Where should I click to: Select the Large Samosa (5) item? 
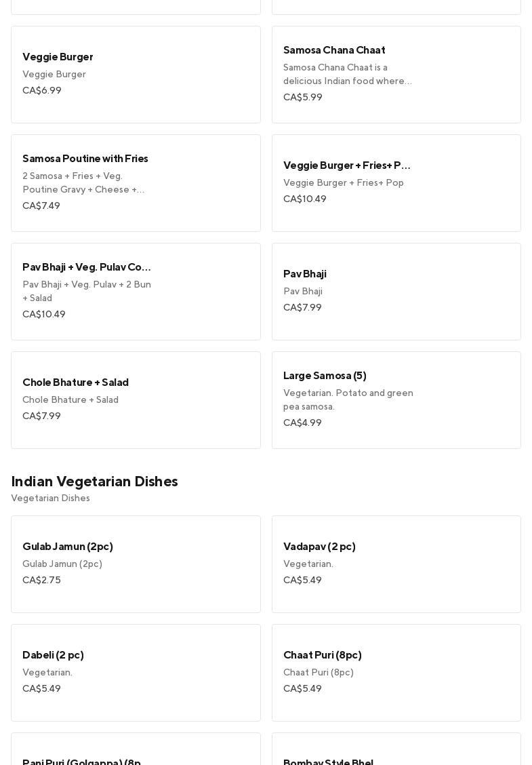tap(396, 400)
